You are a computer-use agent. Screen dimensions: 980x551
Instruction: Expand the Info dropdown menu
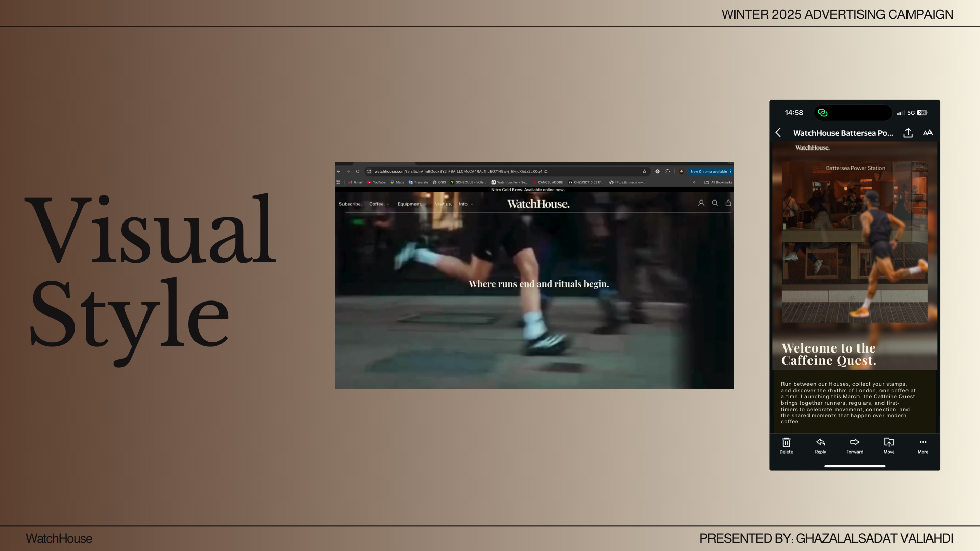pyautogui.click(x=465, y=204)
